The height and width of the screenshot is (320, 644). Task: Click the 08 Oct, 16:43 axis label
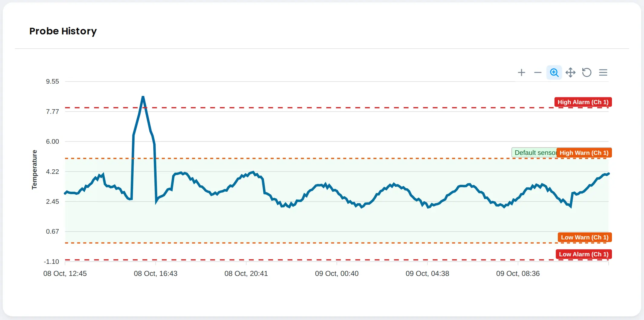[155, 274]
